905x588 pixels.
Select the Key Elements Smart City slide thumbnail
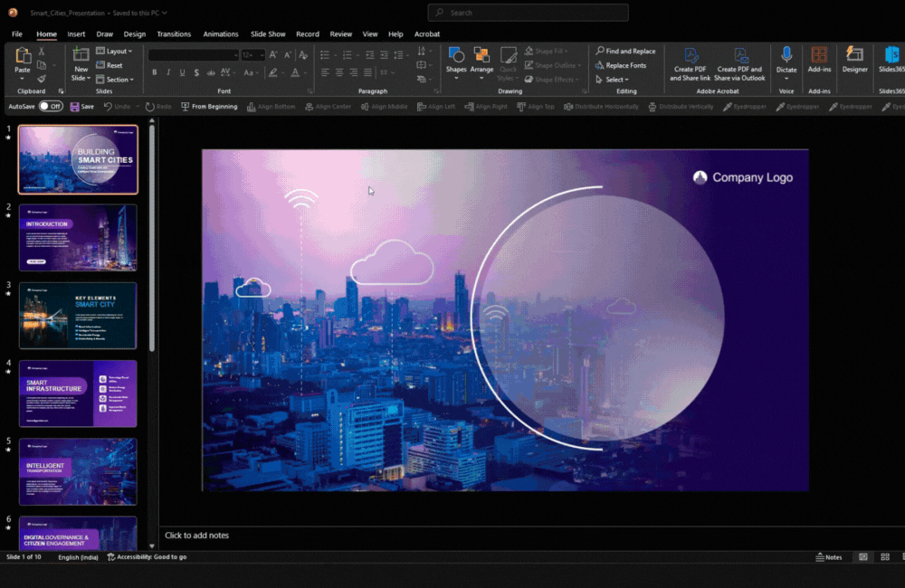[x=78, y=316]
